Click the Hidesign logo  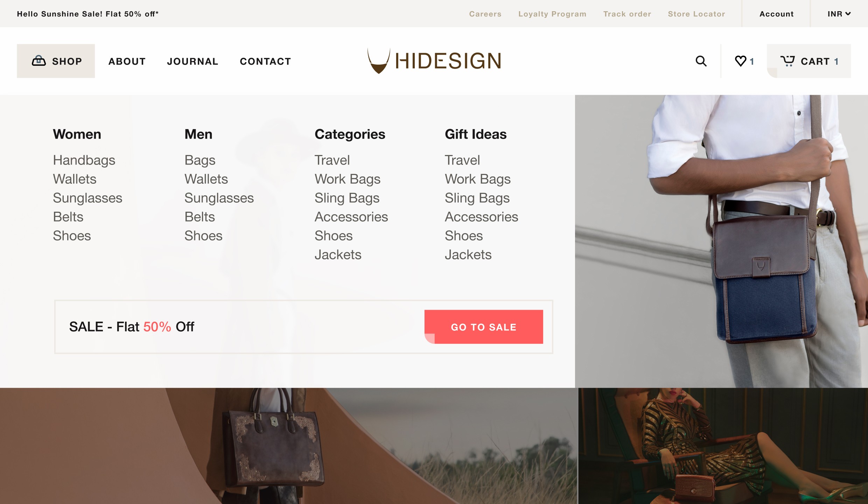434,61
